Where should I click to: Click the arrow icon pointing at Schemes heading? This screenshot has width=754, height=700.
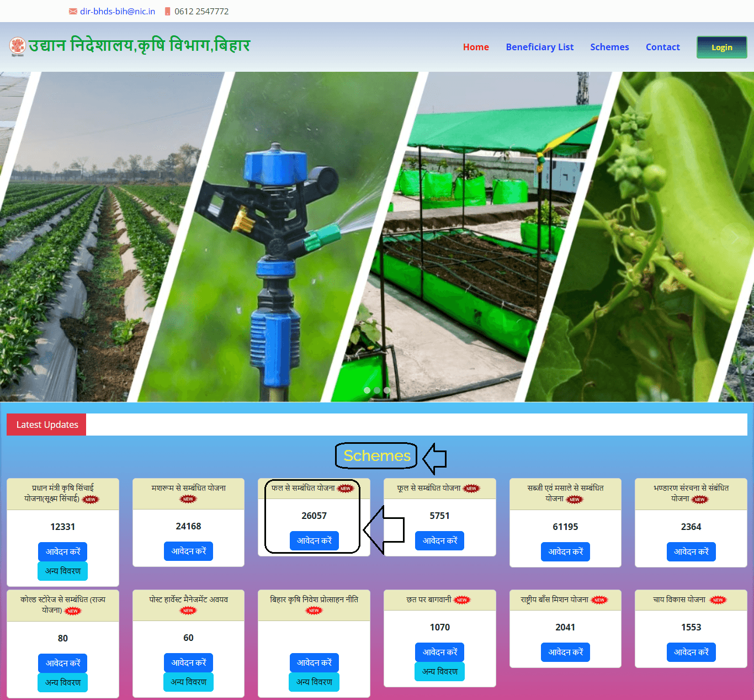[435, 458]
